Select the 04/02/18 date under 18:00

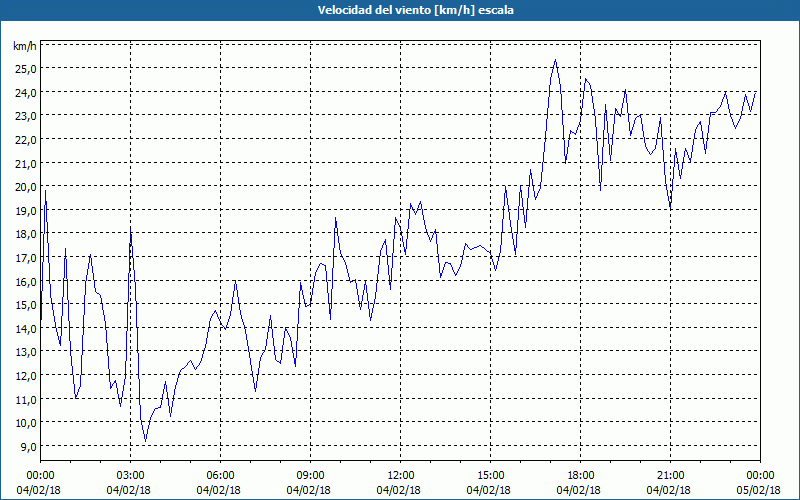[x=579, y=490]
